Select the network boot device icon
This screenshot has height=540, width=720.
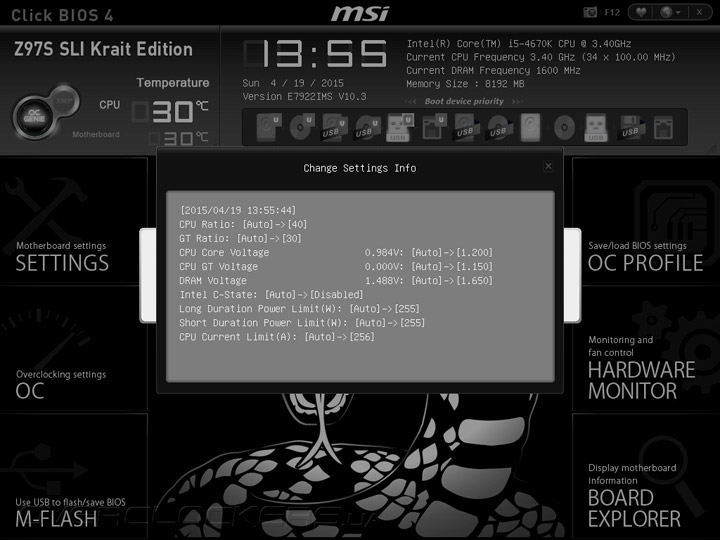point(664,127)
